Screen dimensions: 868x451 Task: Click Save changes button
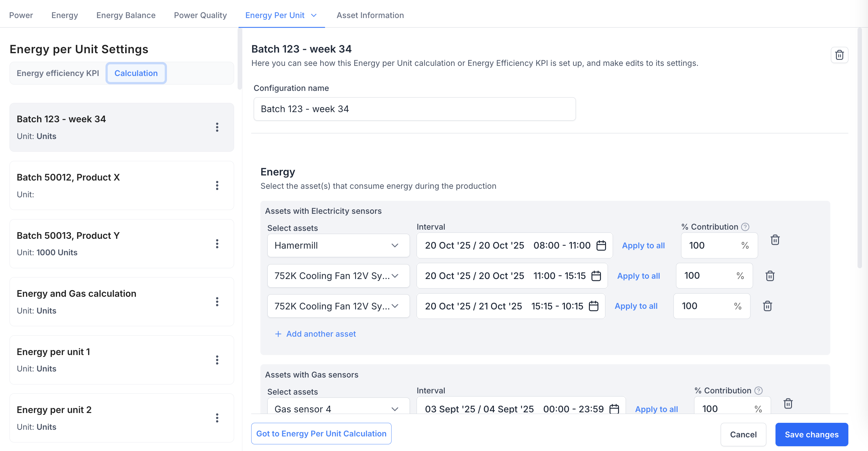pos(811,434)
